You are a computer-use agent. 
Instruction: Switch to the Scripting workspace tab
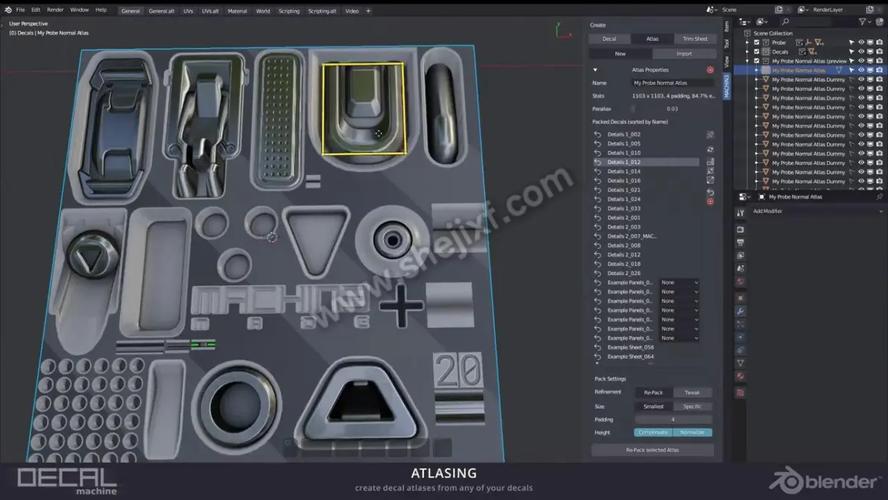click(x=289, y=11)
